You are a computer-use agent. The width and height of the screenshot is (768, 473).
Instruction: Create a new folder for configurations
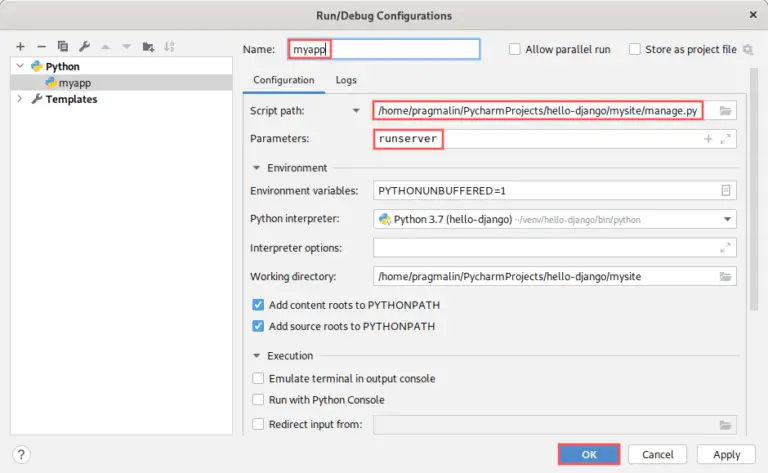click(148, 47)
